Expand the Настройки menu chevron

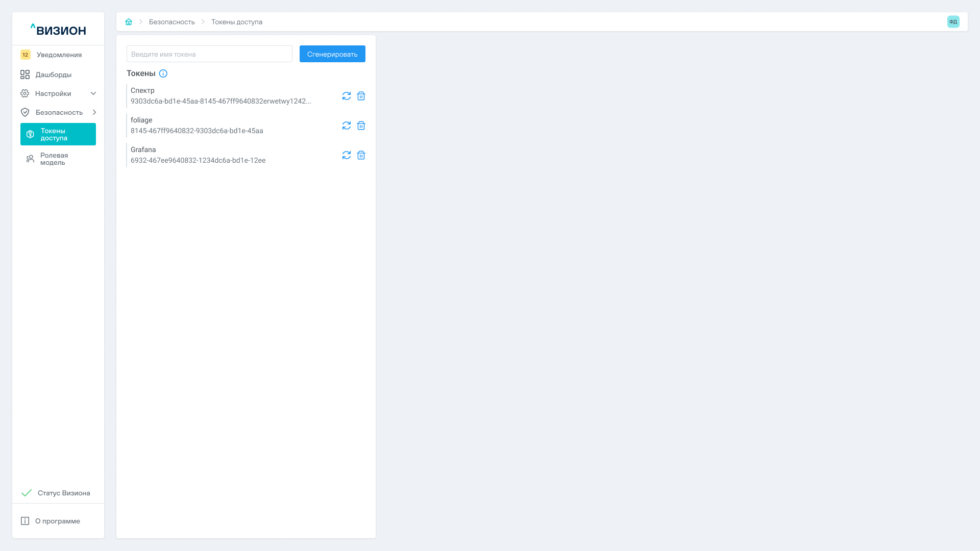pyautogui.click(x=93, y=93)
